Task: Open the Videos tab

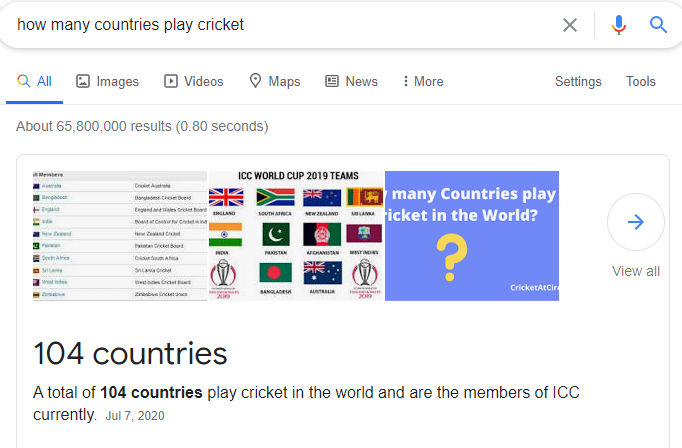Action: [194, 81]
